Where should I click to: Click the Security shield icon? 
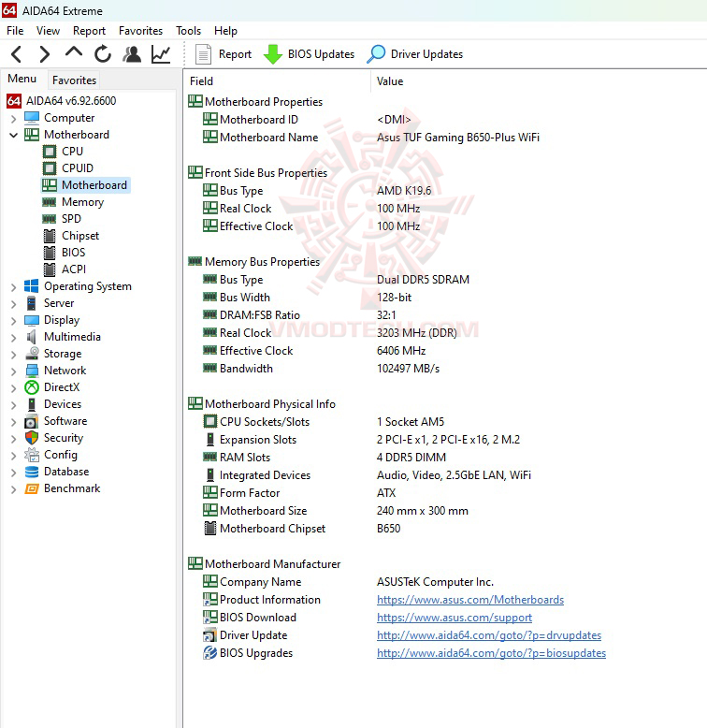point(32,438)
